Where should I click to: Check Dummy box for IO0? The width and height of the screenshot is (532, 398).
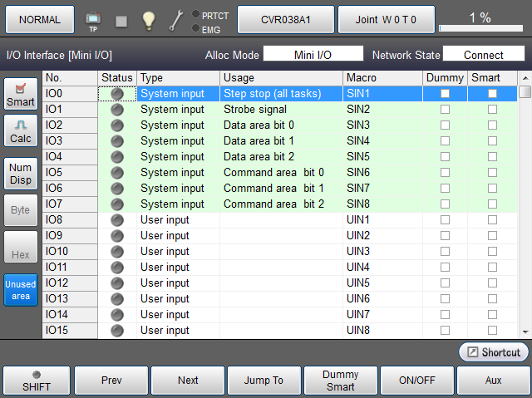(x=445, y=94)
